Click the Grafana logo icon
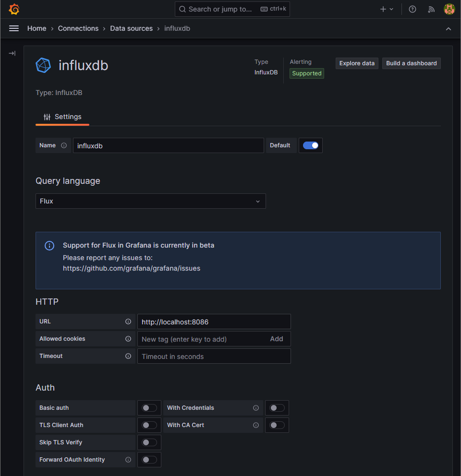The image size is (461, 476). pyautogui.click(x=14, y=9)
